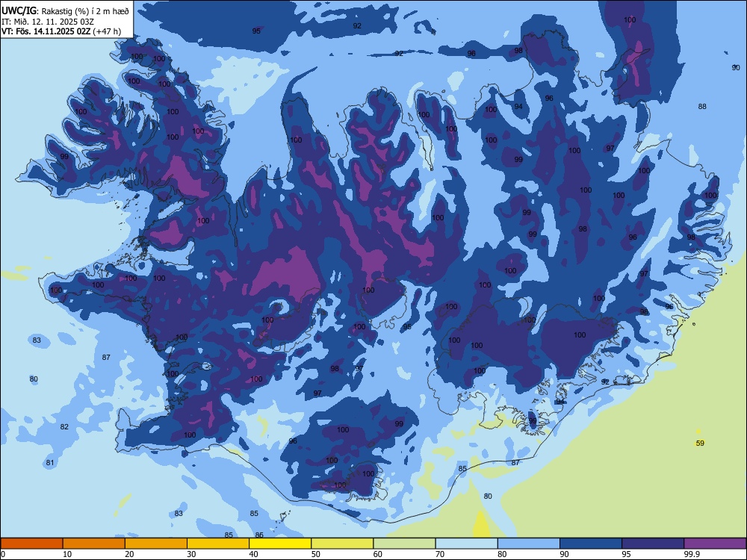Click the title 'UWC/IG: Rakastig (%) í 2 m hæð'
Image resolution: width=747 pixels, height=560 pixels.
[x=65, y=10]
